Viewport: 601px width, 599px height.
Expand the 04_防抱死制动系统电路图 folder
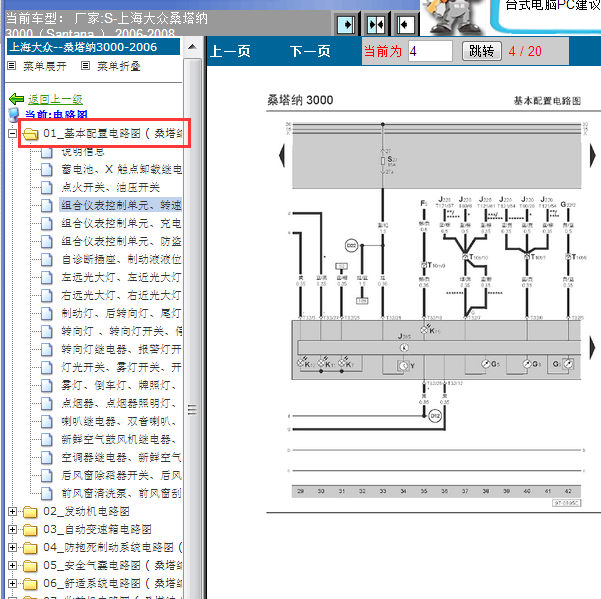coord(12,548)
